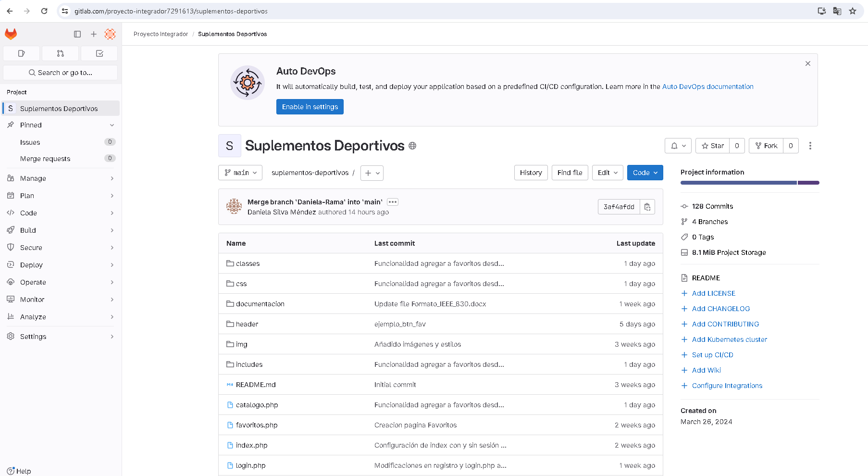Reload the page in browser
868x476 pixels.
44,11
